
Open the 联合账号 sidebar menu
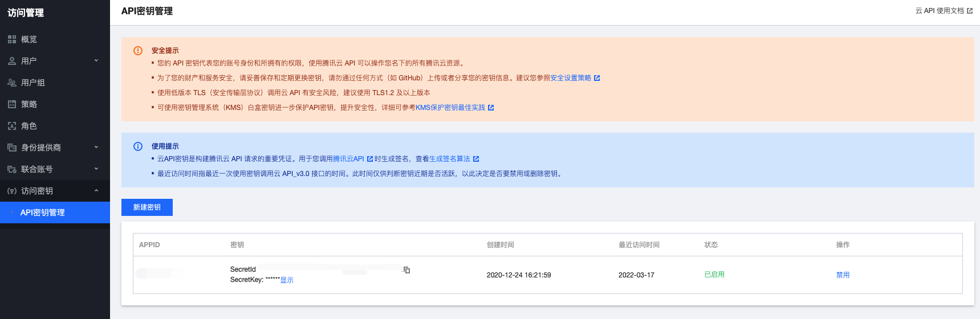pos(55,169)
